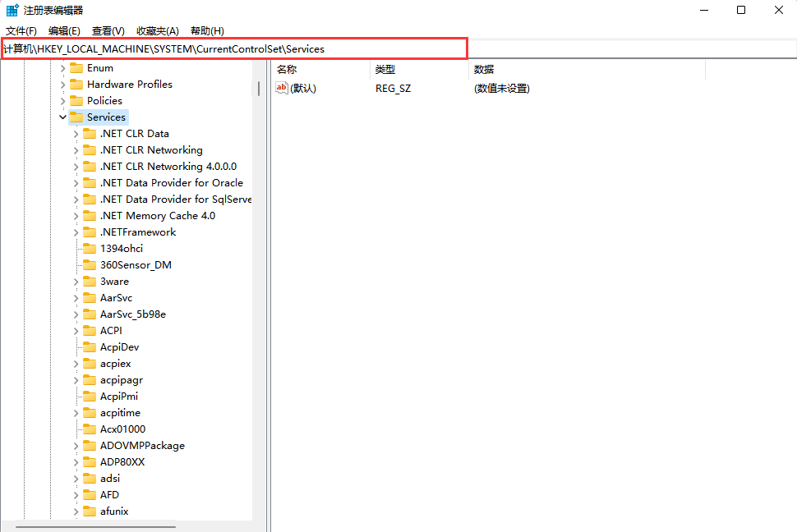Click the acpiex folder icon
Viewport: 797px width, 532px height.
90,364
